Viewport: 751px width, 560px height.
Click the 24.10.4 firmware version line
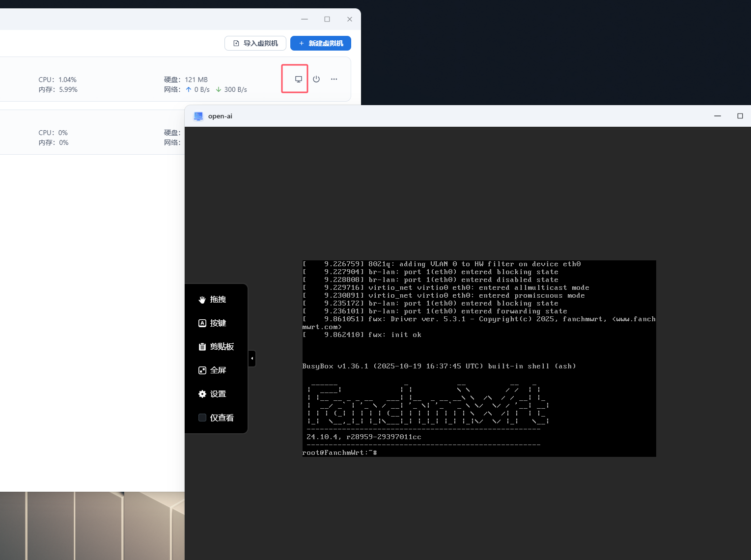tap(364, 437)
